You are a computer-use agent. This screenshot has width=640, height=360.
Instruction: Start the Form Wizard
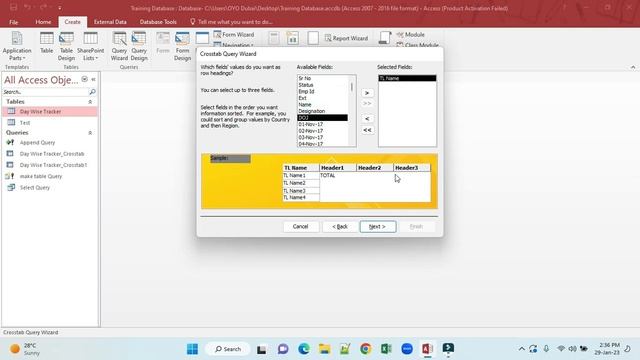click(x=234, y=35)
